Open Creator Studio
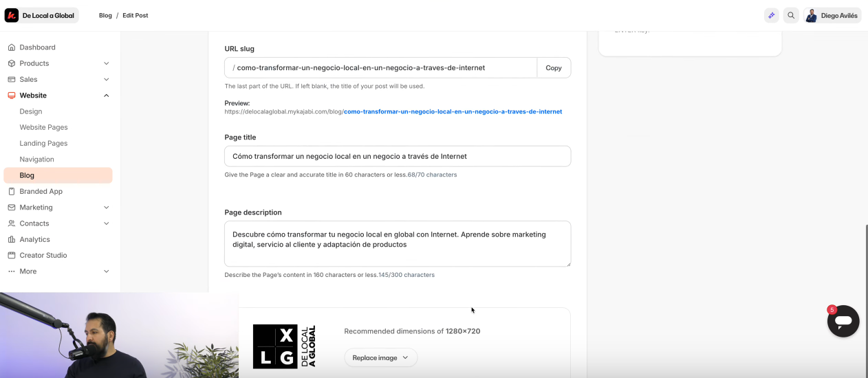The image size is (868, 378). [x=43, y=255]
